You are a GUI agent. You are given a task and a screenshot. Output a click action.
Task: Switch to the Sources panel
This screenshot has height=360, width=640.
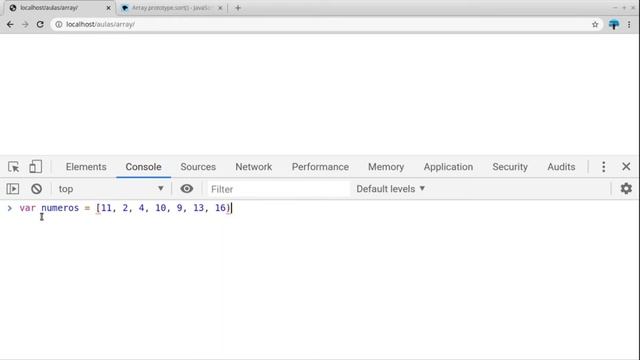pos(198,167)
